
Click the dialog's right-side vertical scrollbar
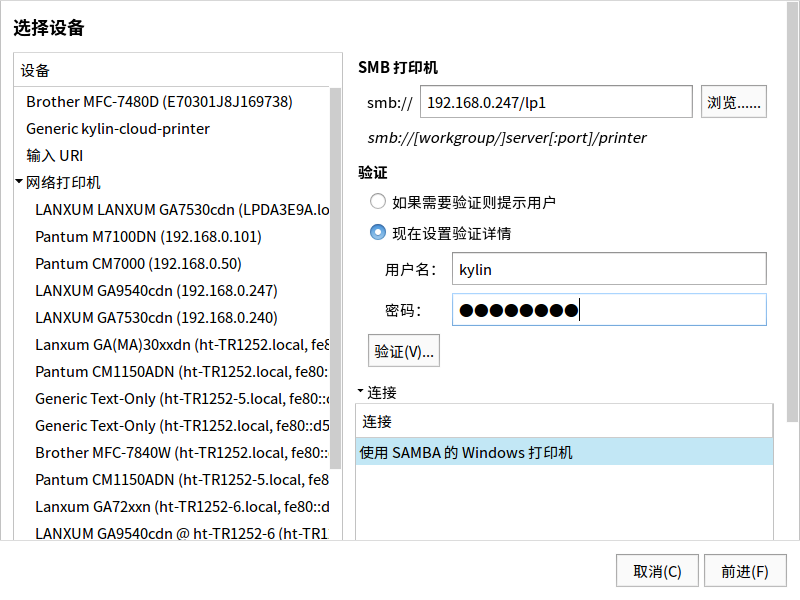(x=792, y=211)
